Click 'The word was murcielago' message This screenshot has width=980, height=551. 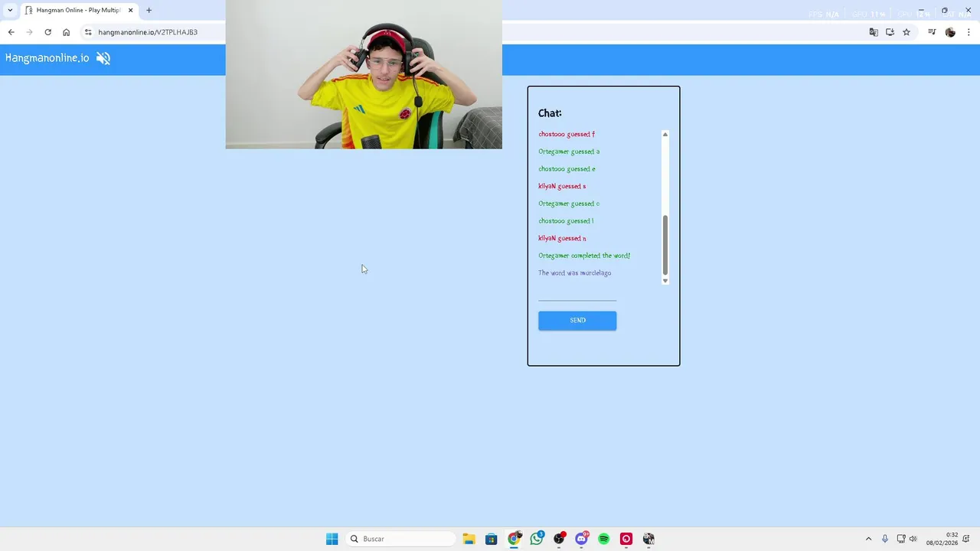(x=574, y=273)
